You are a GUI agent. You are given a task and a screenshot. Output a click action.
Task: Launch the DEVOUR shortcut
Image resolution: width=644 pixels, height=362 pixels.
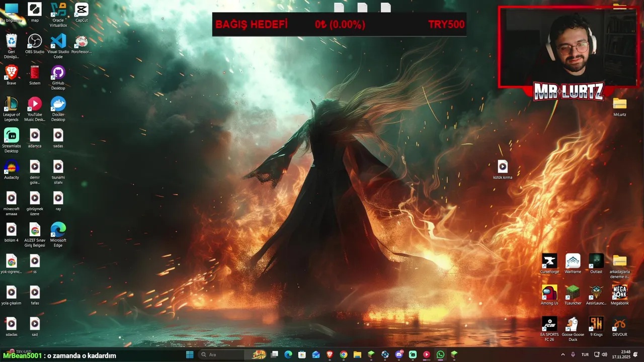[620, 326]
